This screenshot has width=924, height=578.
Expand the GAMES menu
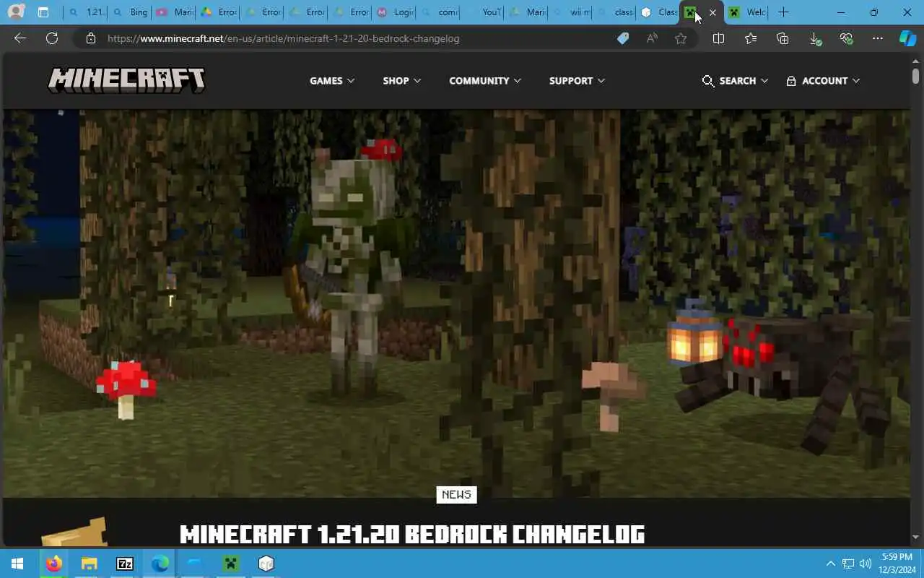coord(332,81)
